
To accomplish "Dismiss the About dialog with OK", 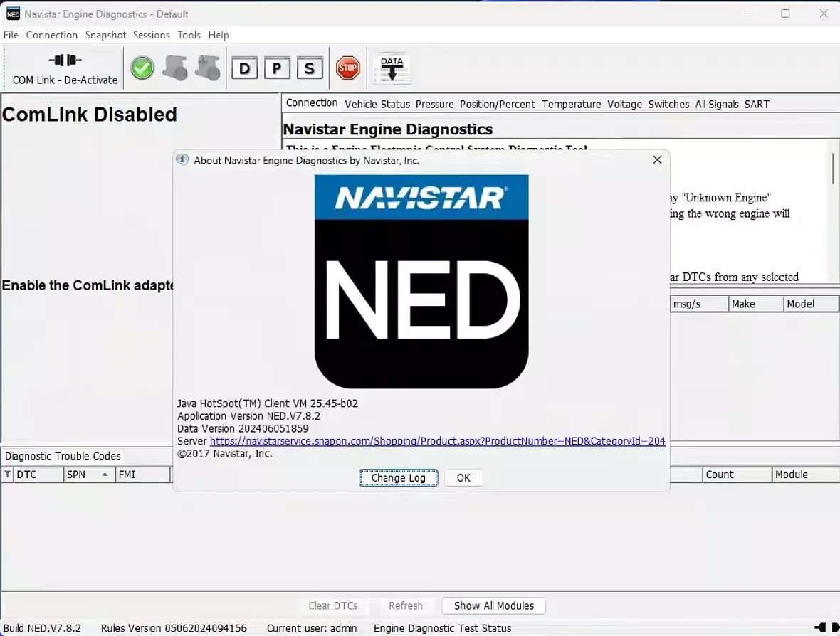I will coord(463,477).
